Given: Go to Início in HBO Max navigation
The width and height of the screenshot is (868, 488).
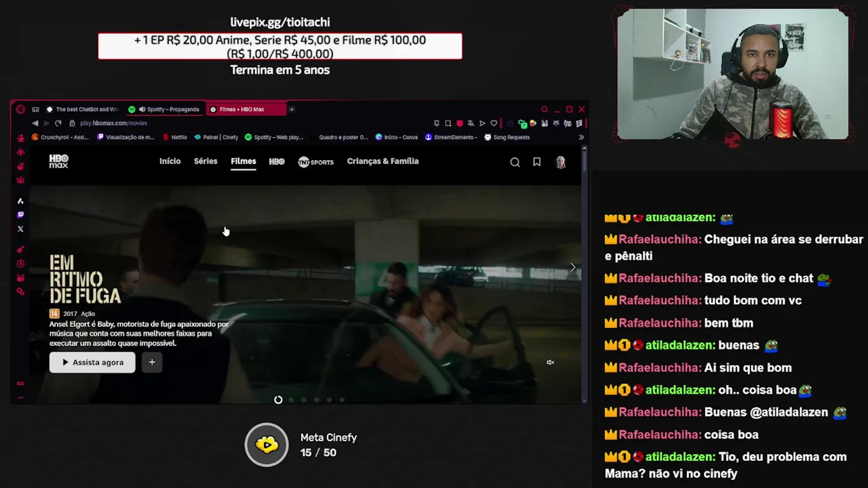Looking at the screenshot, I should click(170, 161).
